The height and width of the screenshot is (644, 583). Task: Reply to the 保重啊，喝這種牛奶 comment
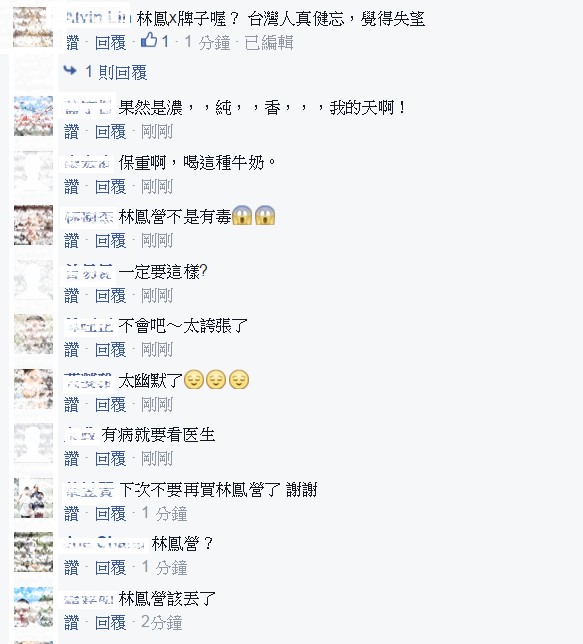click(111, 187)
